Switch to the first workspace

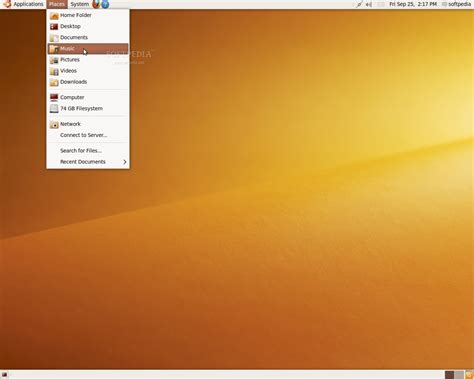point(449,375)
